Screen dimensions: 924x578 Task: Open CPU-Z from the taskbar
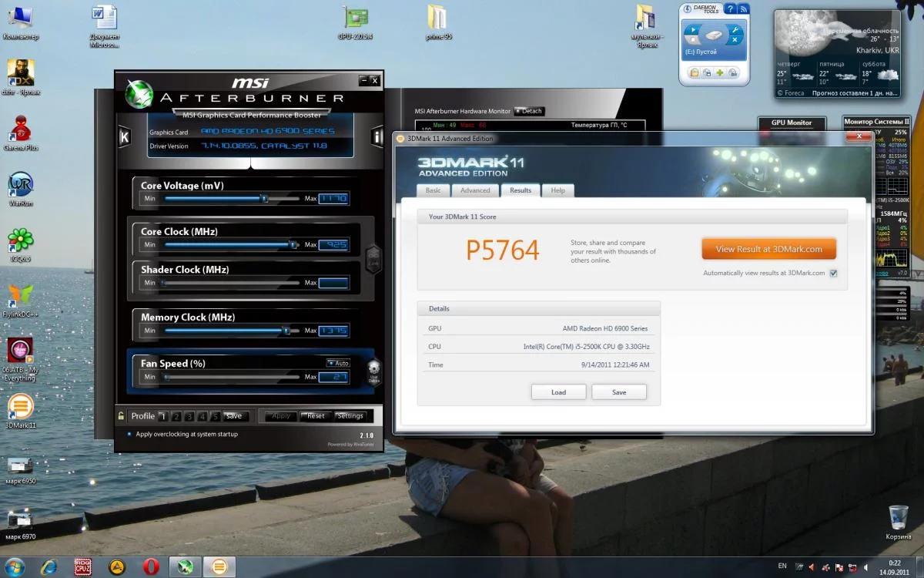tap(83, 567)
